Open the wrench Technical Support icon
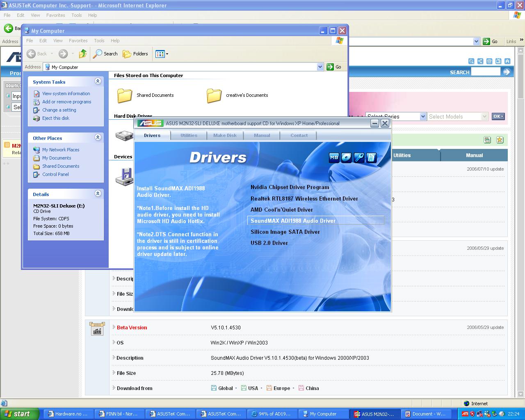This screenshot has width=525, height=420. click(359, 157)
